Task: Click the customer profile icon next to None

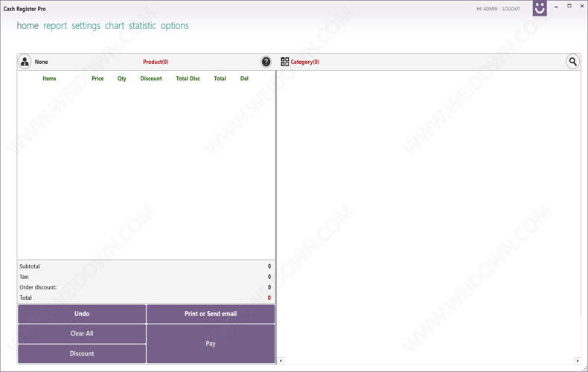Action: 25,62
